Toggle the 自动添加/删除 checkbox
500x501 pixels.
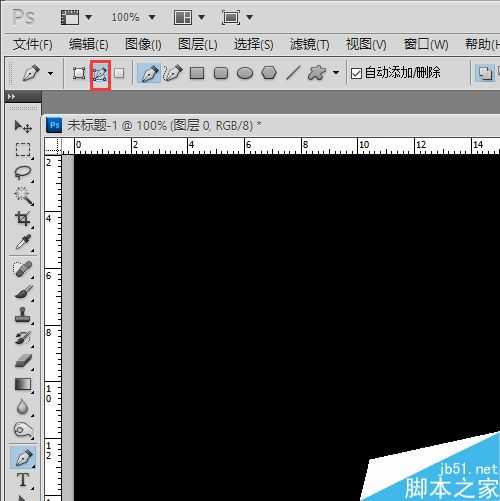click(x=356, y=73)
